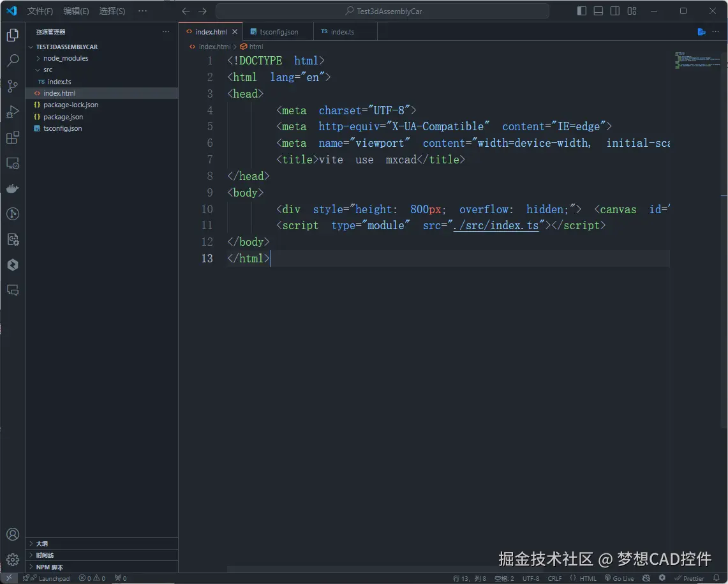Viewport: 728px width, 584px height.
Task: Open the remote window status icon
Action: [x=9, y=578]
